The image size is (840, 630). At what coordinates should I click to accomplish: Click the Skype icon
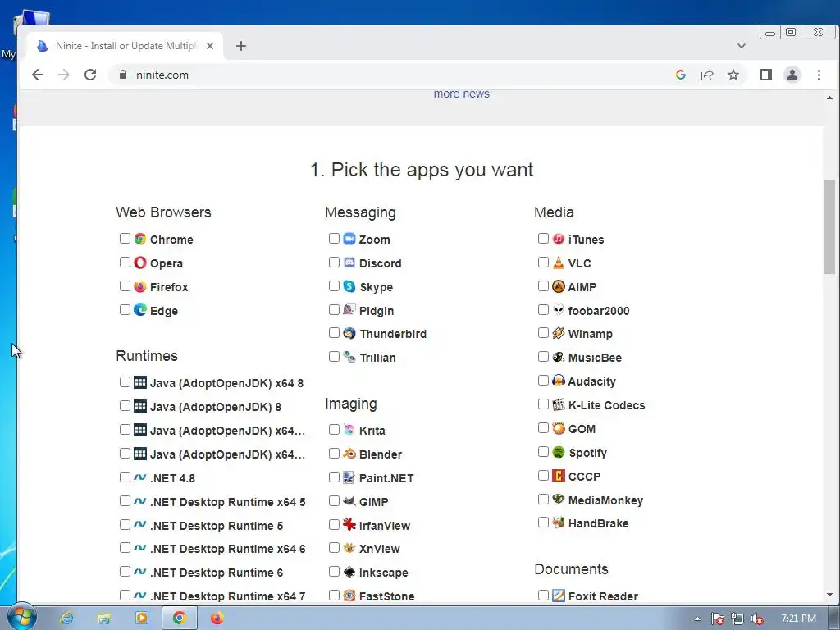tap(349, 286)
